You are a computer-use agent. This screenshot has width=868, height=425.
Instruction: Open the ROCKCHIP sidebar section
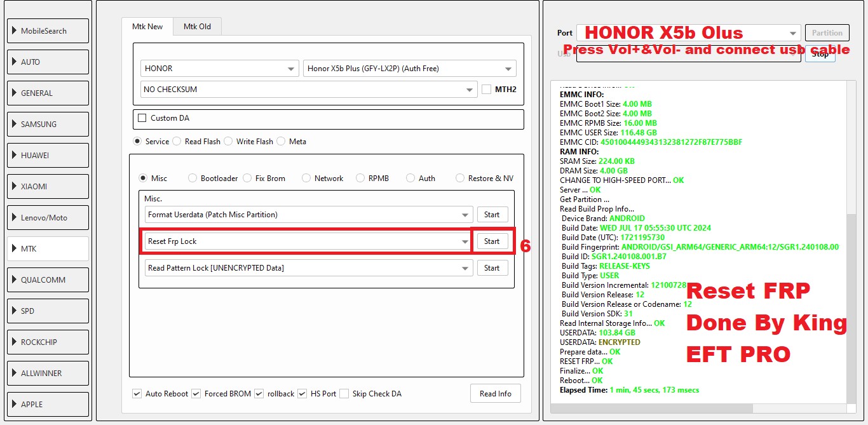pos(48,342)
